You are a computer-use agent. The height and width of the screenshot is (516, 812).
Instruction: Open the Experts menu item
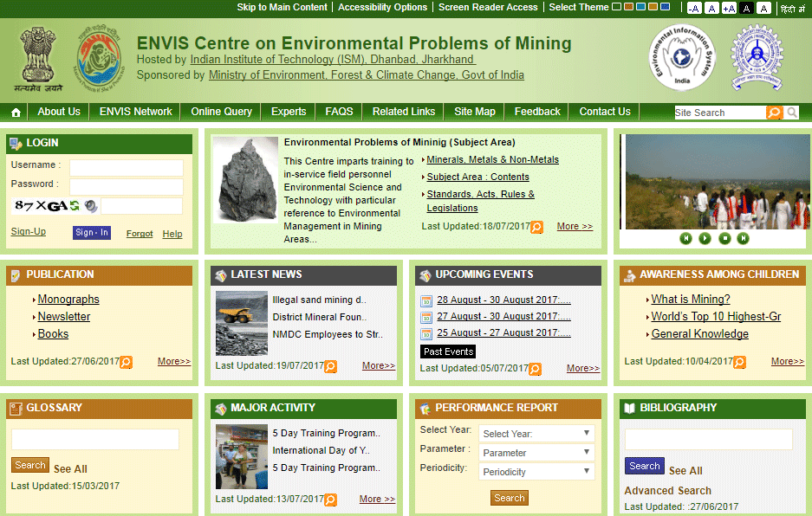point(289,112)
